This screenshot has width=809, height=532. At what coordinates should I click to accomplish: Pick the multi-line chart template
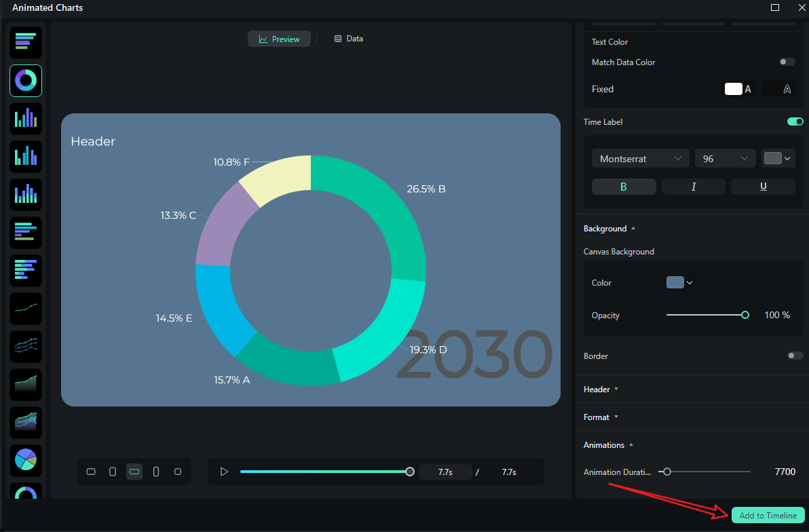[x=25, y=347]
